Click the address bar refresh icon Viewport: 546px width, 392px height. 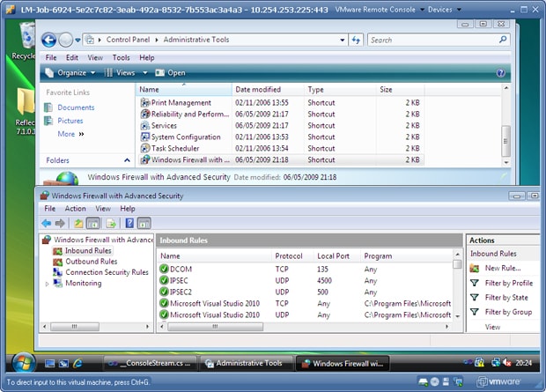click(356, 40)
